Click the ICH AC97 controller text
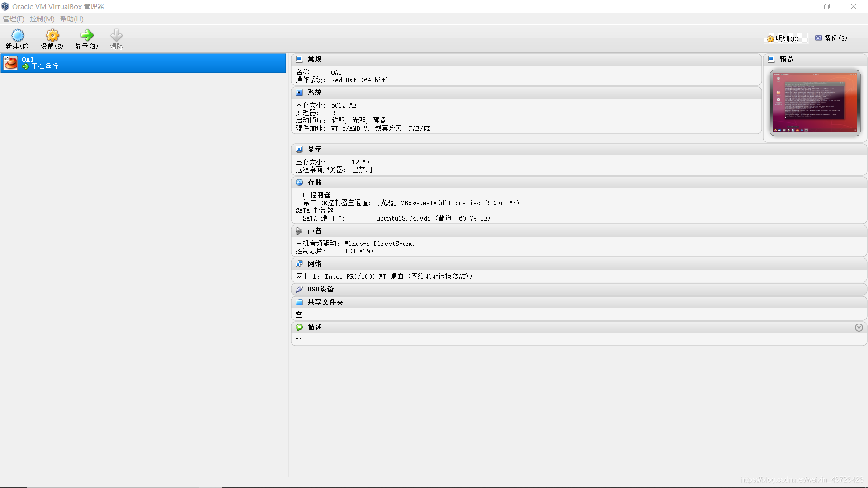The image size is (868, 488). coord(359,251)
